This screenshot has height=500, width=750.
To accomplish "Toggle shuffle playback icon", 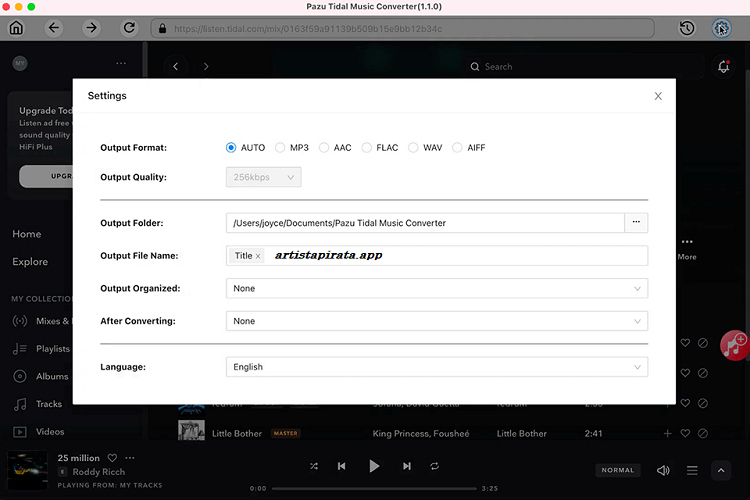I will (x=314, y=466).
